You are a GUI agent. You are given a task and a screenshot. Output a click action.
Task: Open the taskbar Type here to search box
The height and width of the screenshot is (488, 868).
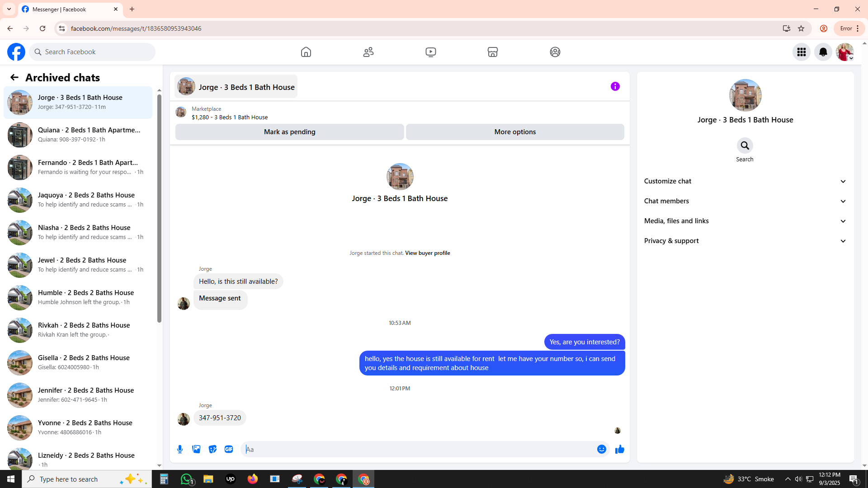pyautogui.click(x=87, y=479)
